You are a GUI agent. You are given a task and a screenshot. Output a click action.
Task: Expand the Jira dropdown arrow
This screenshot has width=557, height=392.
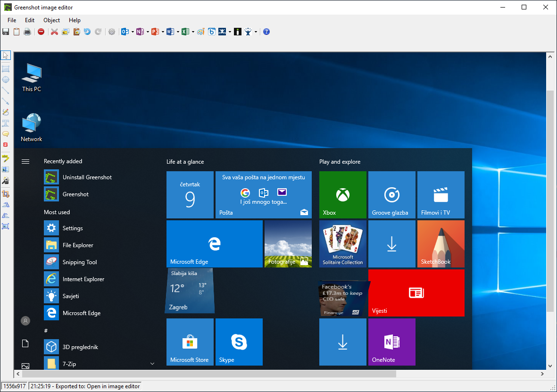click(256, 32)
